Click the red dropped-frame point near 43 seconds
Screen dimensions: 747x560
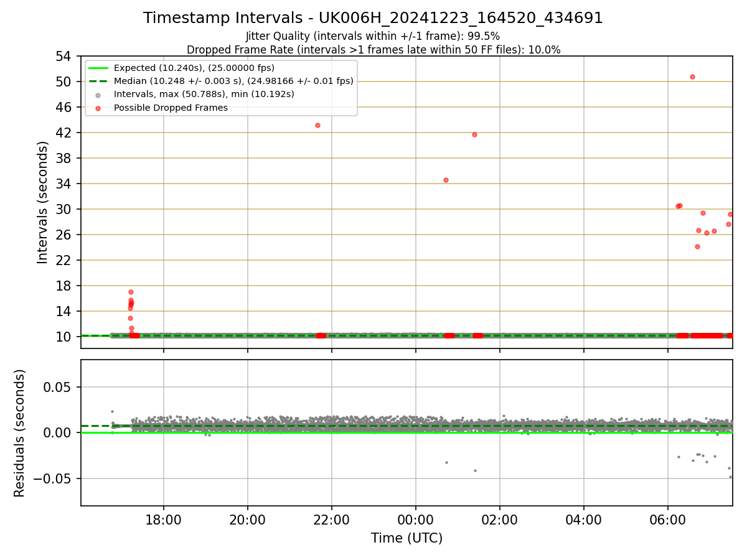[x=317, y=125]
